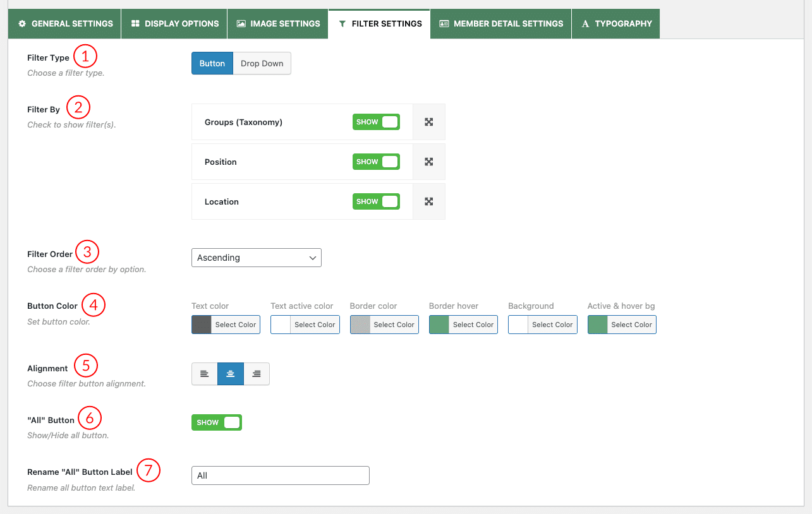Click Select Color for Text color
812x514 pixels.
click(x=236, y=325)
